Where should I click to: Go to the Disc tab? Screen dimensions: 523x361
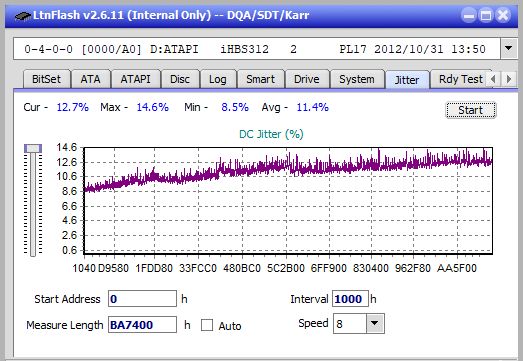pyautogui.click(x=180, y=79)
